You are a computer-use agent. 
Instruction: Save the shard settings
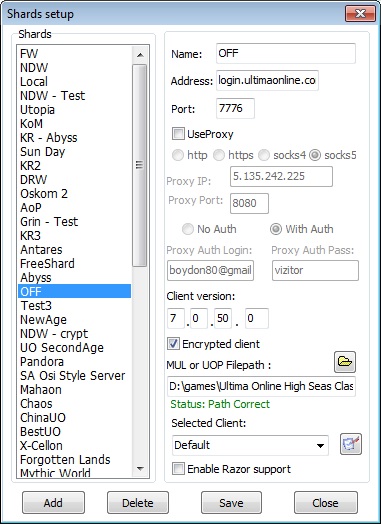231,503
